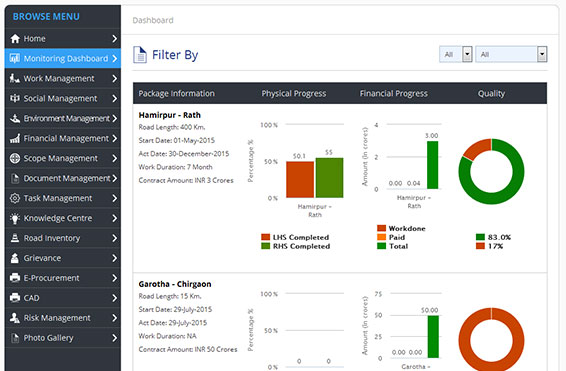Click the RHS Completed legend swatch
Screen dimensions: 566x371
[266, 246]
